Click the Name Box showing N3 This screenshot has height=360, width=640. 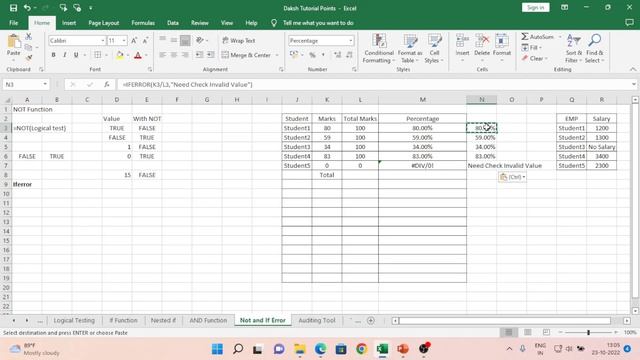pos(22,84)
